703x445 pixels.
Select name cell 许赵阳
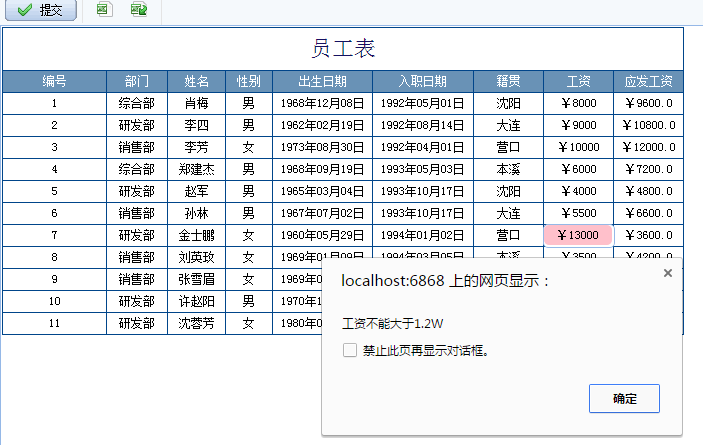click(196, 301)
